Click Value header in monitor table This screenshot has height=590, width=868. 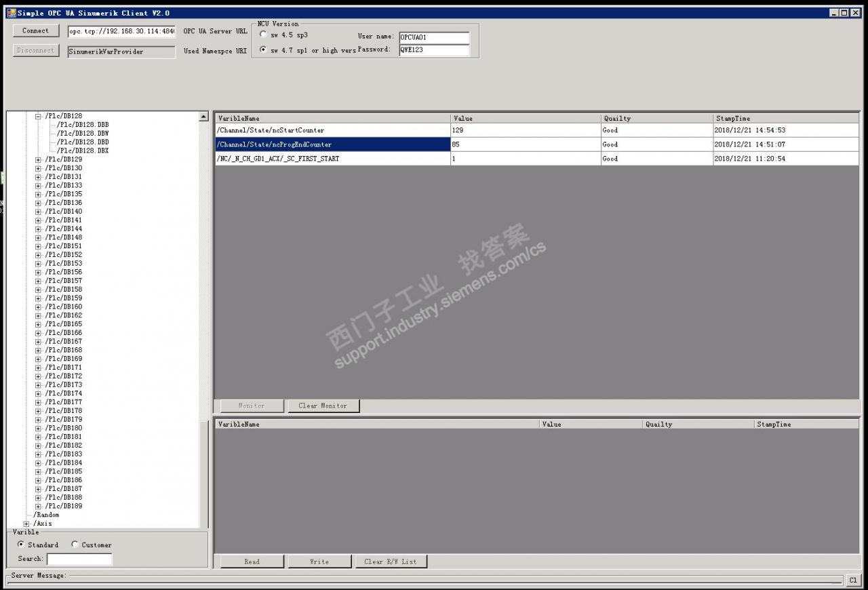526,118
